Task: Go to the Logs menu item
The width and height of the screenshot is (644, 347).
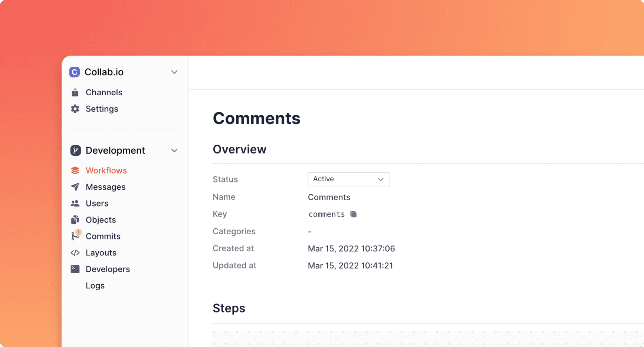Action: click(x=95, y=286)
